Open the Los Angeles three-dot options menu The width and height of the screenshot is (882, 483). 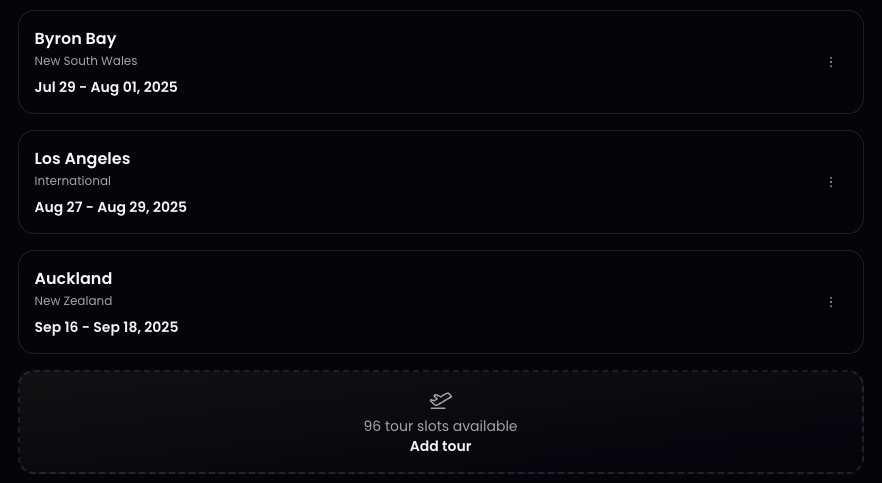pos(830,182)
